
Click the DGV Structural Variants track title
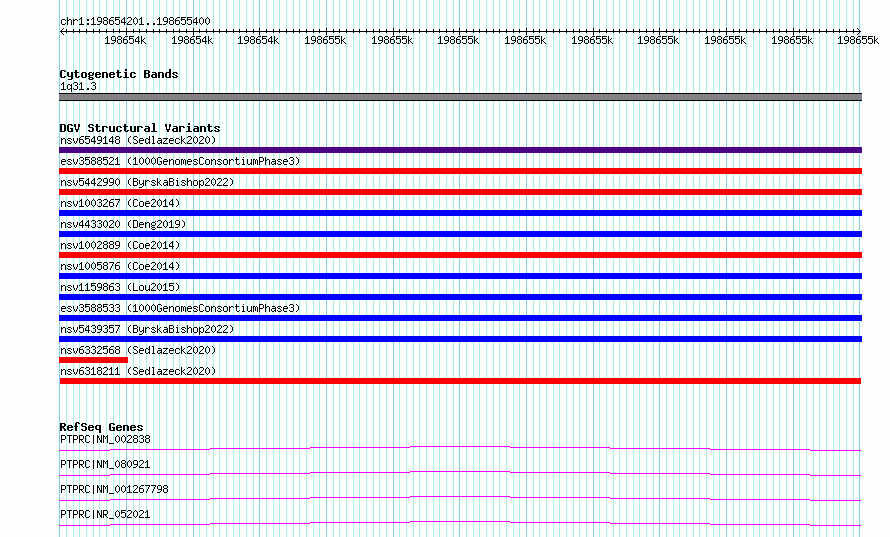coord(140,128)
